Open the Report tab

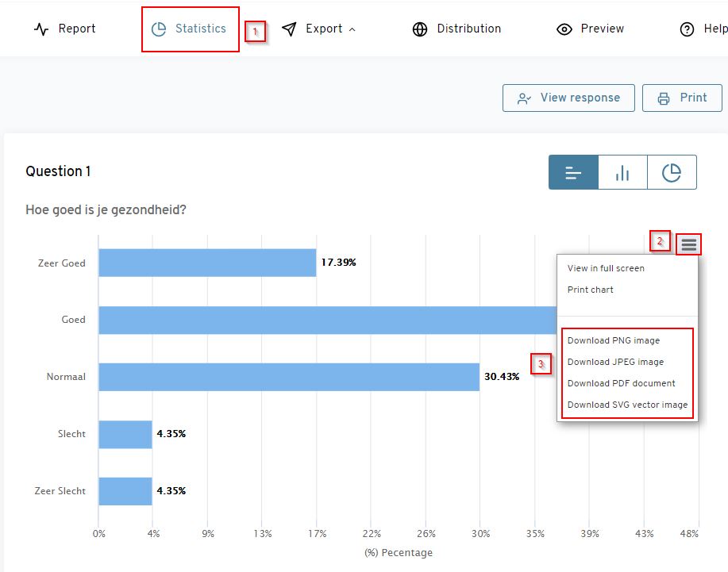65,29
